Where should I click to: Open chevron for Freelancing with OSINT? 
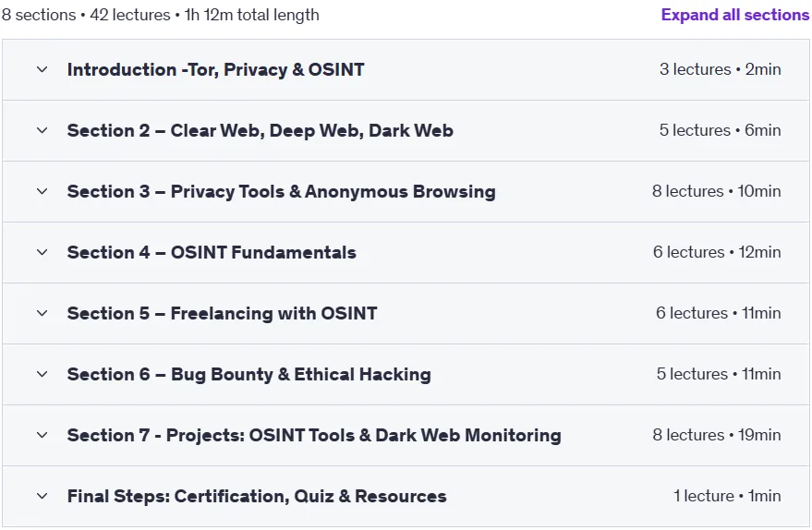tap(42, 313)
